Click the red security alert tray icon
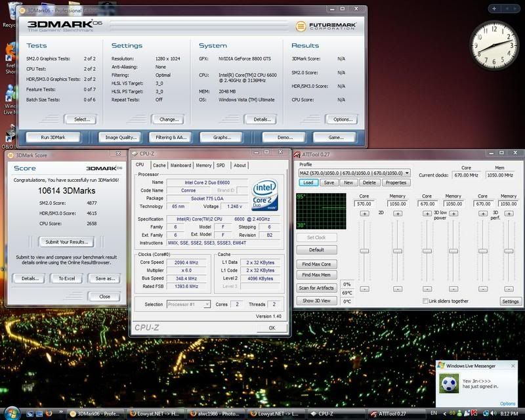Screen dimensions: 525x420 click(x=474, y=413)
